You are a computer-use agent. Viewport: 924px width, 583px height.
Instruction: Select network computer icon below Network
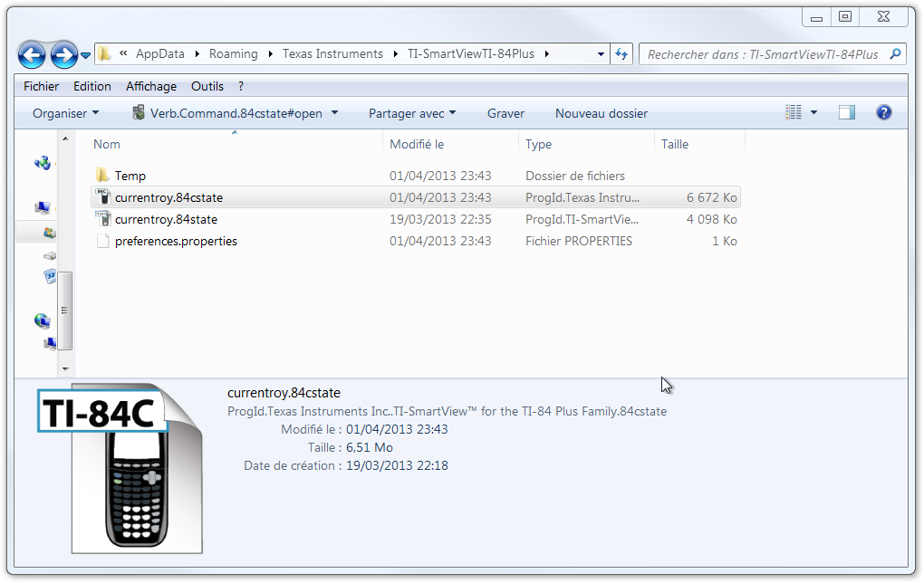(50, 343)
